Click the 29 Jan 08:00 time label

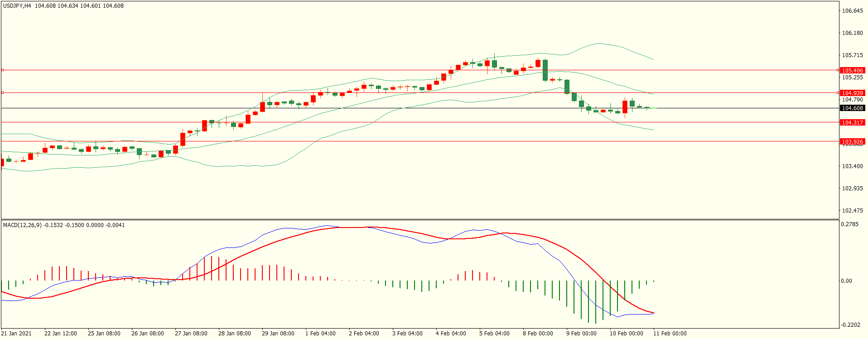tap(278, 334)
